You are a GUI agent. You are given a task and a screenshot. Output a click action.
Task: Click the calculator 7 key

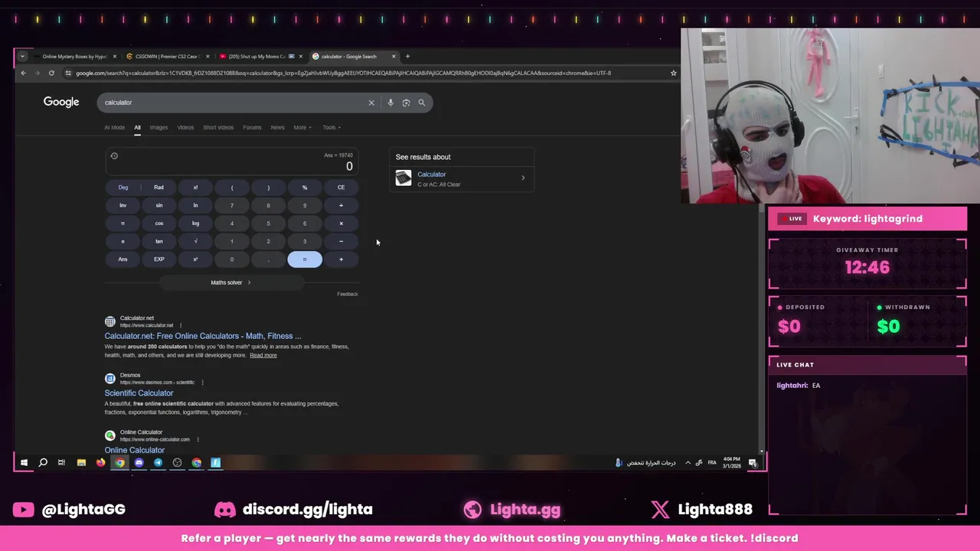point(232,205)
